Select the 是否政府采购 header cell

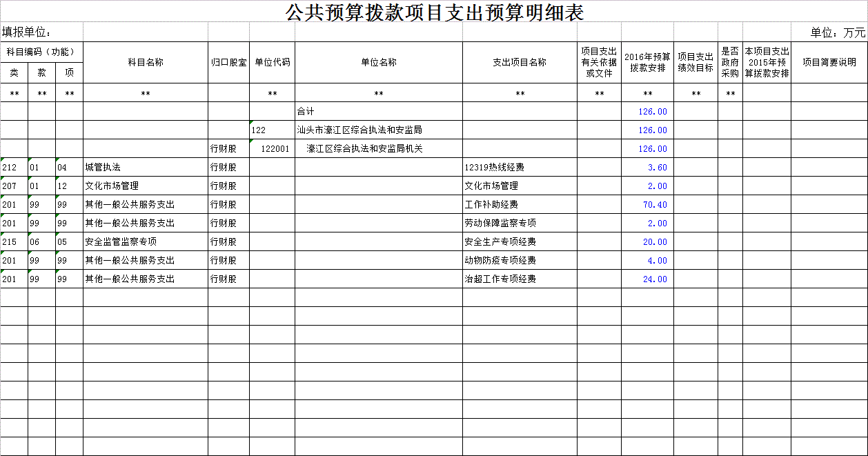click(x=730, y=62)
